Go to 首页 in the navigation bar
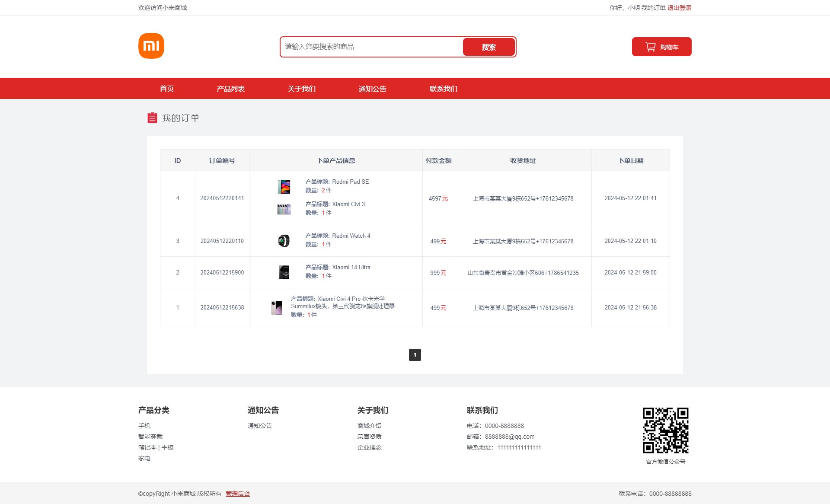Image resolution: width=830 pixels, height=504 pixels. point(167,89)
